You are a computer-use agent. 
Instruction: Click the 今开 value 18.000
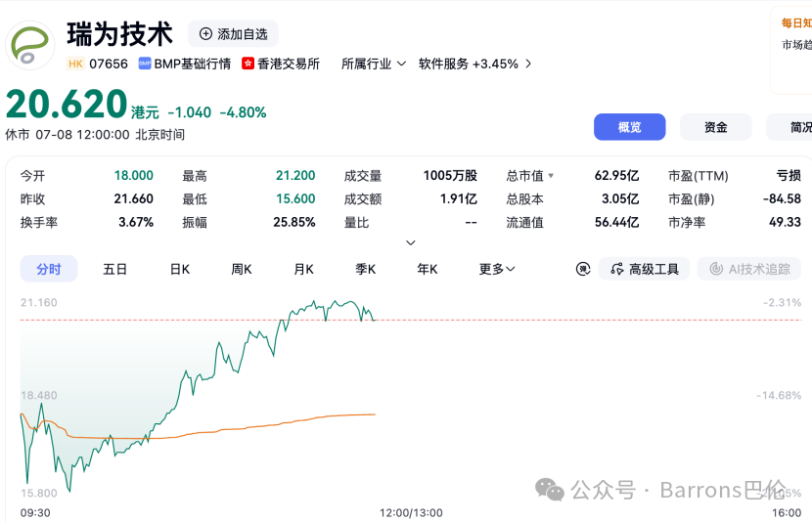pyautogui.click(x=134, y=175)
